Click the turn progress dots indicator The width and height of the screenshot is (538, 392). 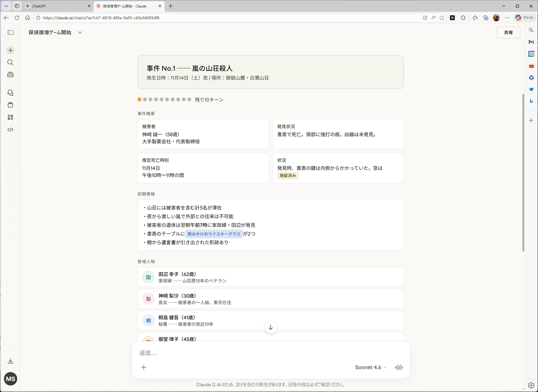pyautogui.click(x=164, y=99)
